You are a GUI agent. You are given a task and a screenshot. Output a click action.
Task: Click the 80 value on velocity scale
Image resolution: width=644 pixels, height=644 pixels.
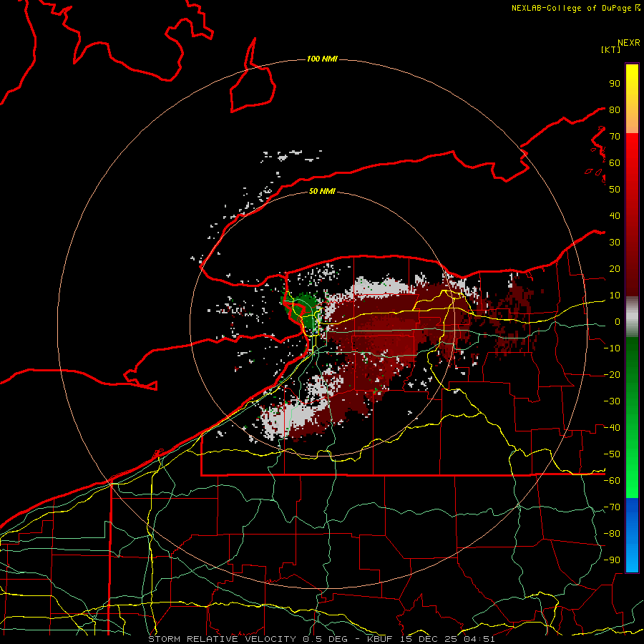(615, 109)
